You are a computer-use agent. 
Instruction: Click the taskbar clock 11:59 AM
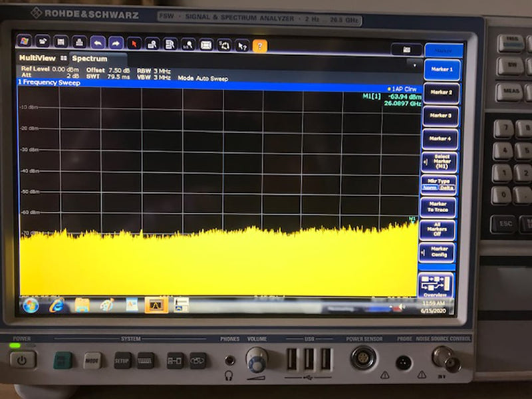pyautogui.click(x=434, y=303)
